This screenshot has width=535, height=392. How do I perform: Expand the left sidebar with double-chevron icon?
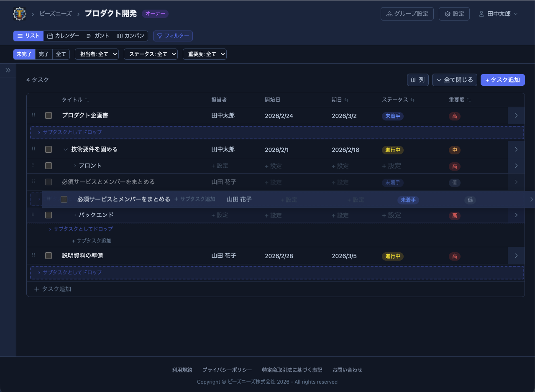(x=8, y=70)
